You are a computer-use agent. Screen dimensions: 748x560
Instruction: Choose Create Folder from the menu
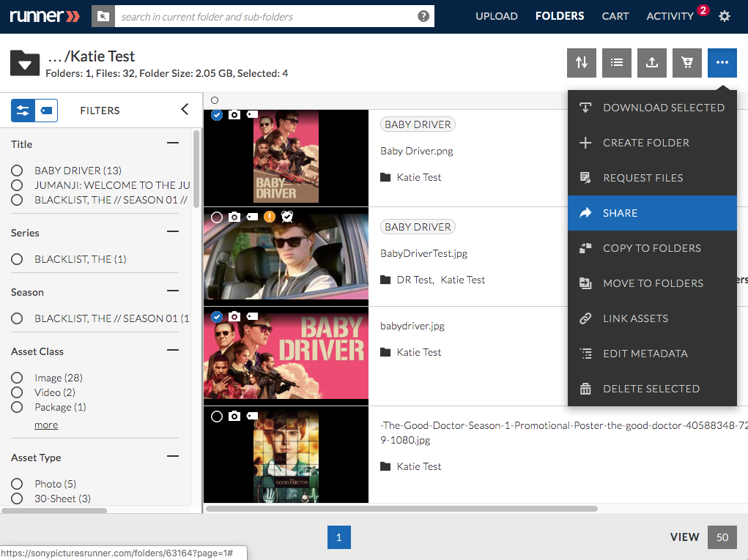click(x=652, y=143)
